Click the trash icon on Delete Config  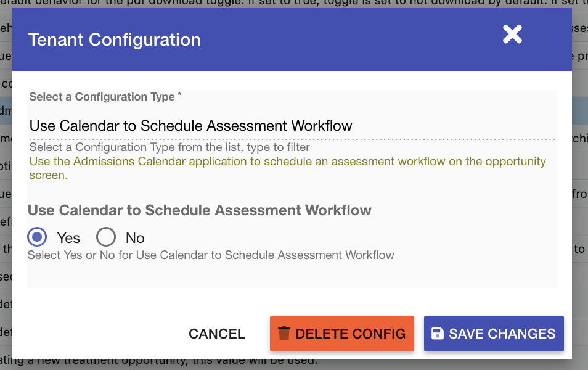coord(284,334)
